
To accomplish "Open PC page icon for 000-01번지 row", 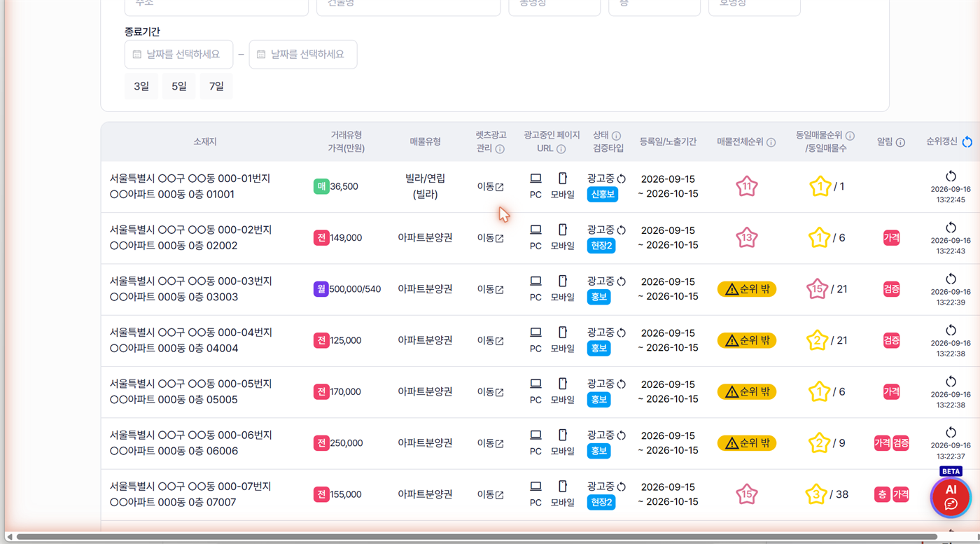I will point(535,178).
